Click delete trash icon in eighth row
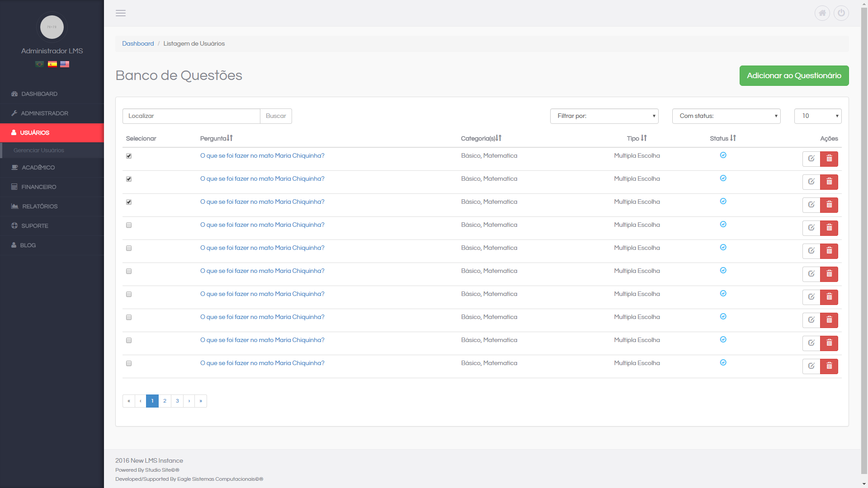This screenshot has width=868, height=488. click(x=829, y=320)
